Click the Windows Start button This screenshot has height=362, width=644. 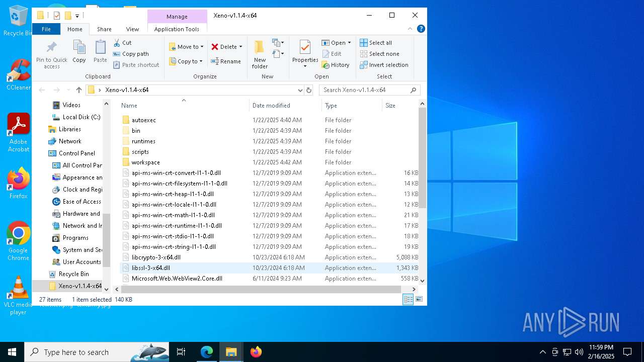(12, 352)
